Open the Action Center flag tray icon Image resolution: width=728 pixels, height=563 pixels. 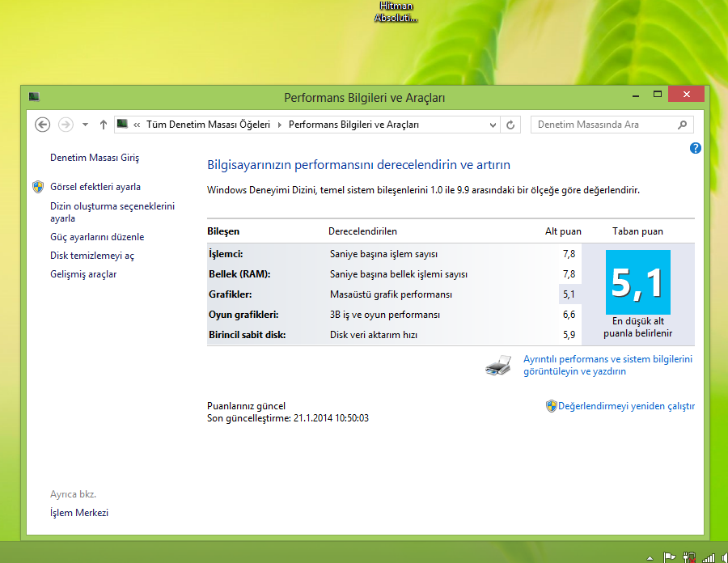click(669, 557)
